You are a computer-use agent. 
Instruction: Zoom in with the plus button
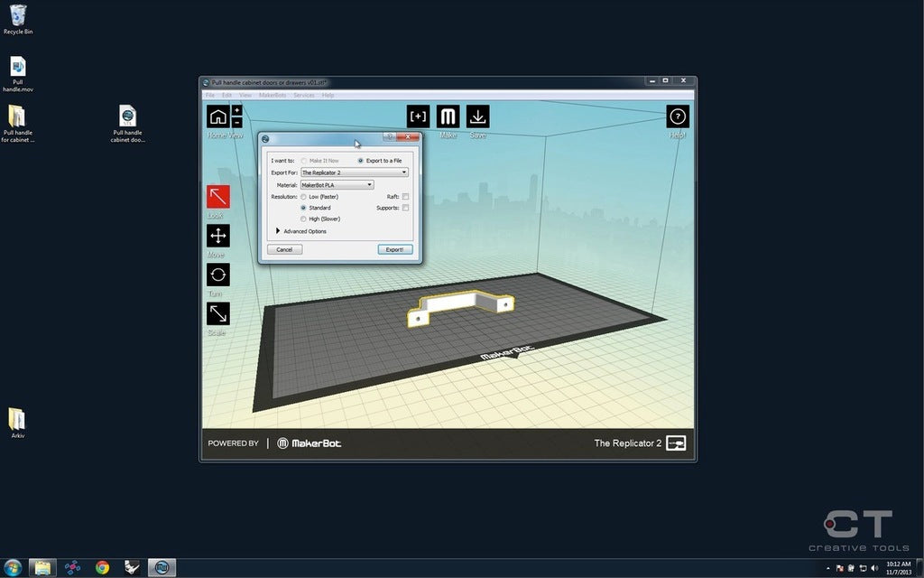click(x=236, y=110)
